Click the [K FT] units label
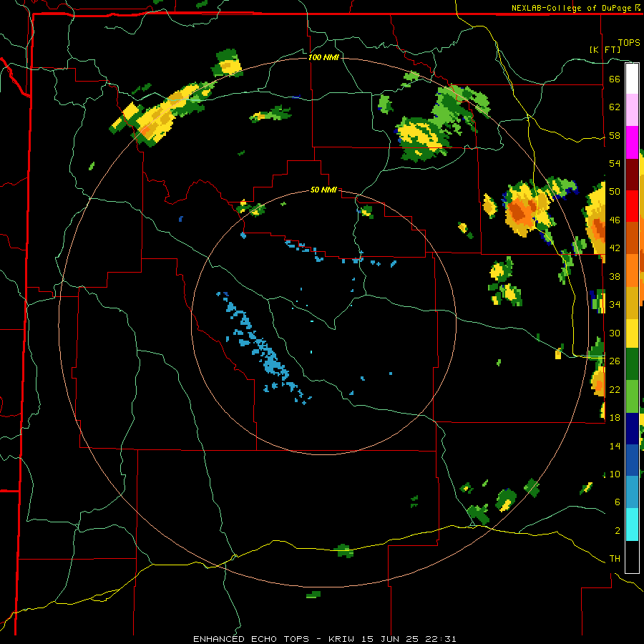644x644 pixels. point(605,50)
